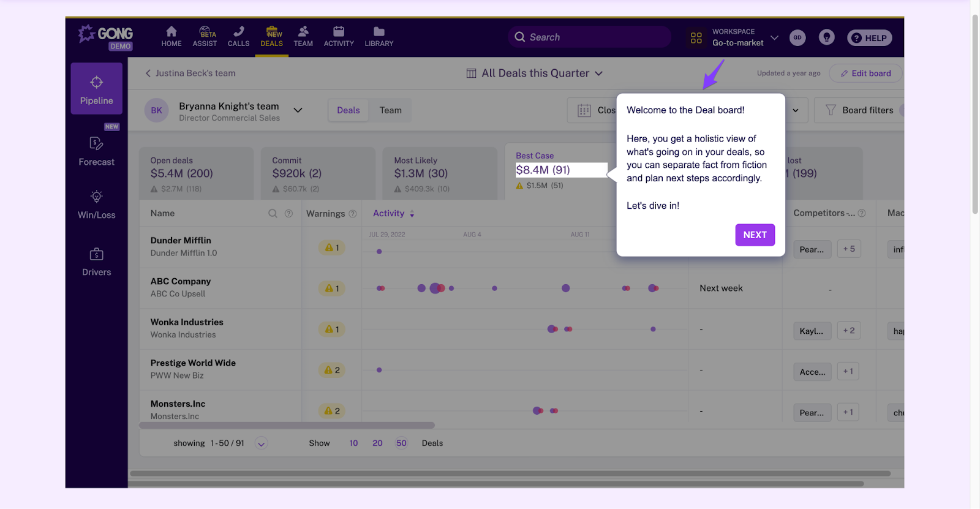Click the warning badge for Monsters.Inc

pos(331,411)
